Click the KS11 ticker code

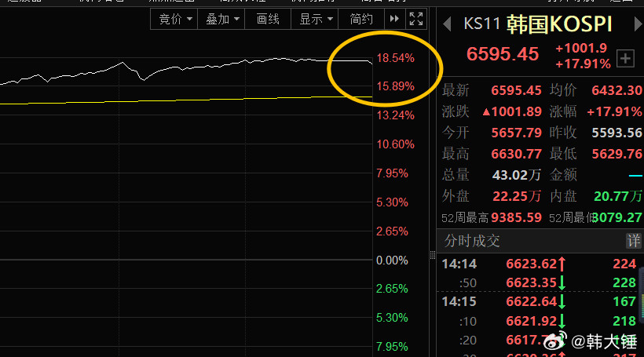481,24
